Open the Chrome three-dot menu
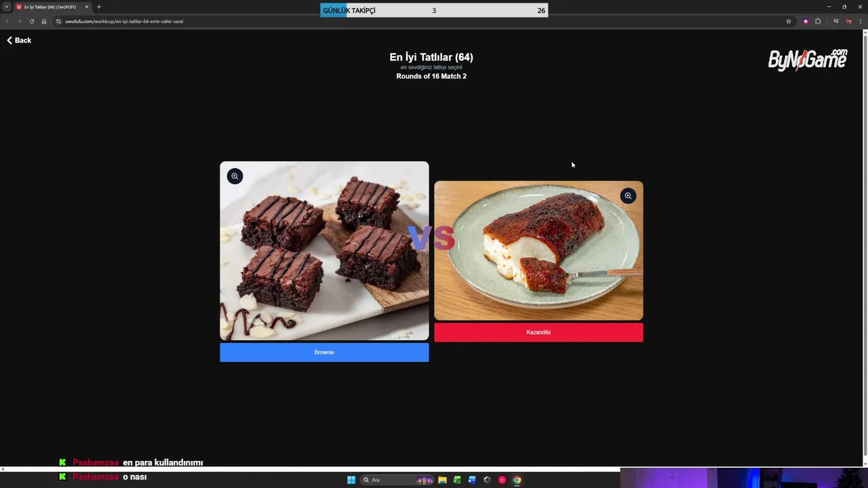The image size is (868, 488). point(861,21)
